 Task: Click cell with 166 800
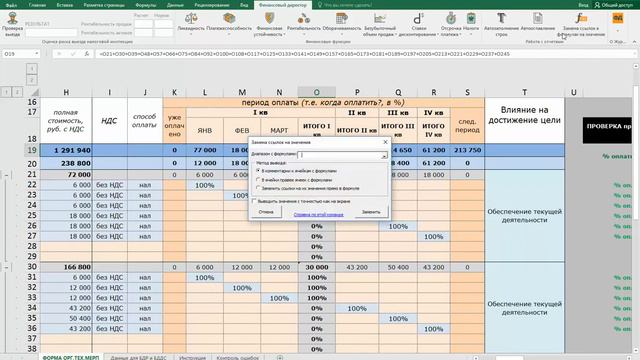click(x=66, y=267)
